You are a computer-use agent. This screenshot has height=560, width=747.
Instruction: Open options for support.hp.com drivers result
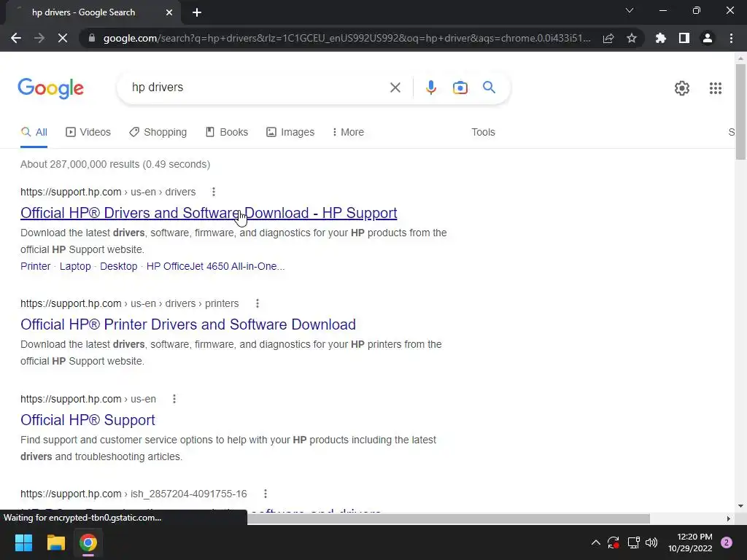[x=214, y=192]
